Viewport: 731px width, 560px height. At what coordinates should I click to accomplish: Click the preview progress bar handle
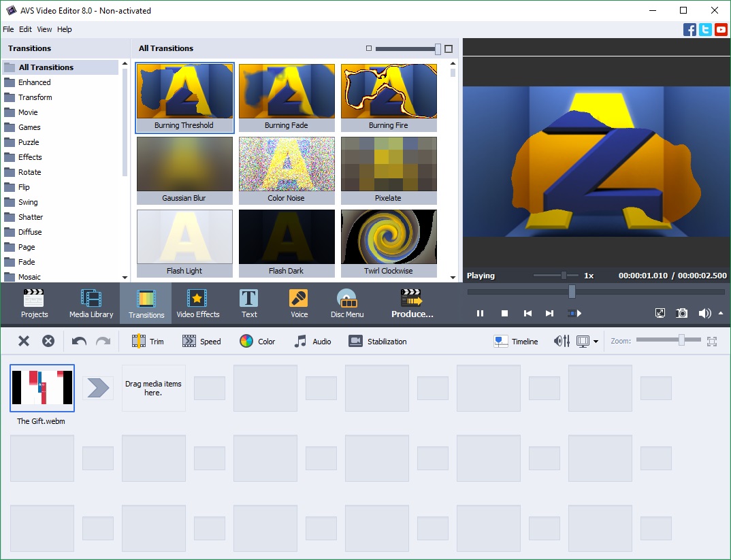(x=572, y=292)
